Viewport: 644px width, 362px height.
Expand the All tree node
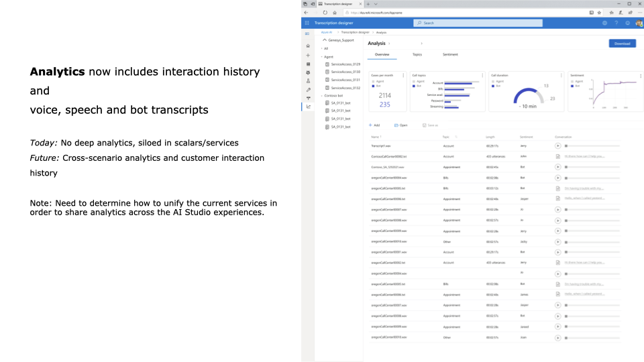(x=321, y=48)
